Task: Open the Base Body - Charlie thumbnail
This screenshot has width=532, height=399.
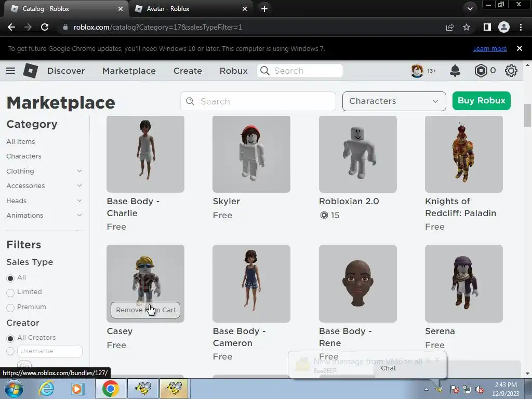Action: click(145, 154)
